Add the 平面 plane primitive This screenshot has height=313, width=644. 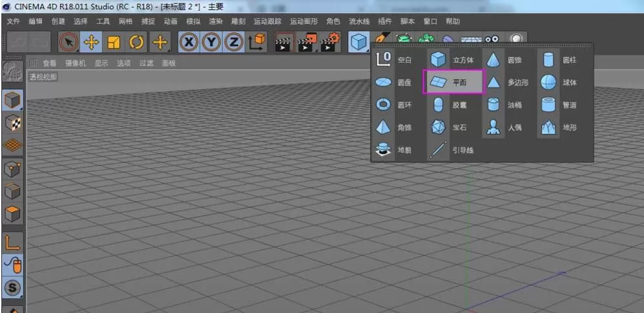coord(454,82)
